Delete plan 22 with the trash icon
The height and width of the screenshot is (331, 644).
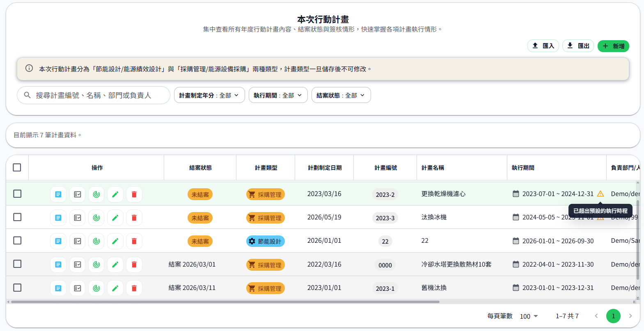(134, 241)
